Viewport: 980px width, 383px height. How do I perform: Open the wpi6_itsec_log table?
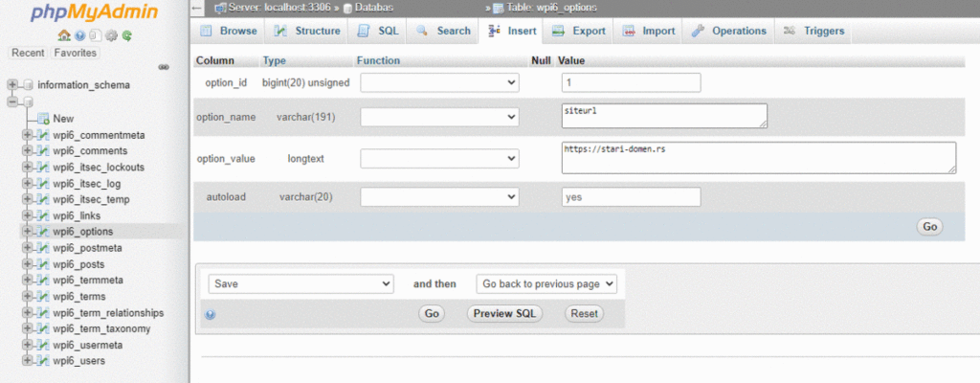tap(87, 184)
